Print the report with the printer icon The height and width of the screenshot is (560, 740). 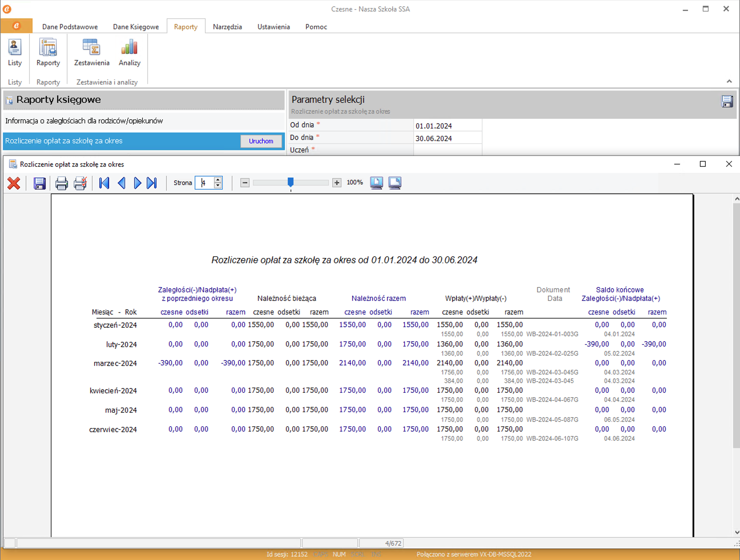click(61, 183)
